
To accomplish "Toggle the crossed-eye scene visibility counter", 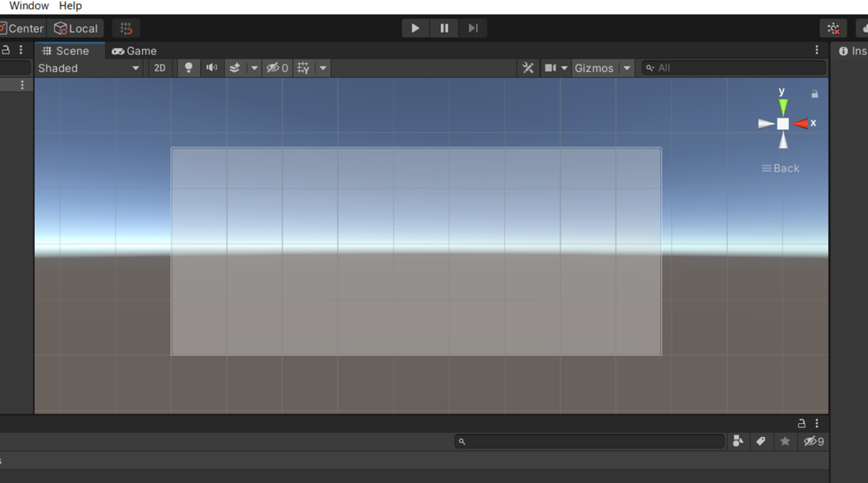I will [x=277, y=68].
